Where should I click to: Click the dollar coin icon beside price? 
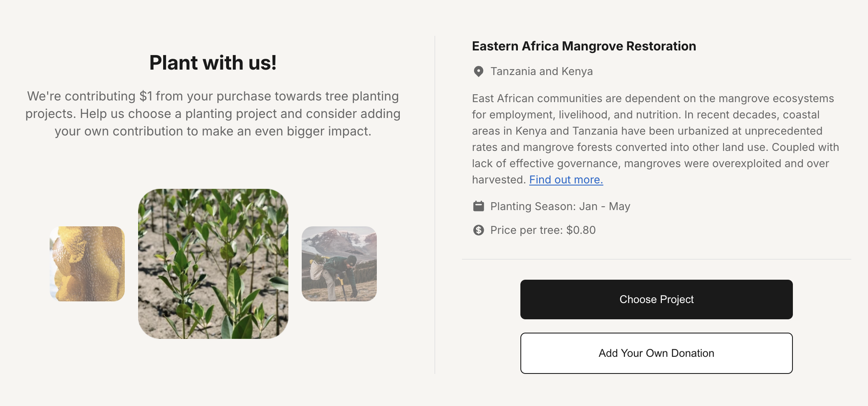(479, 230)
